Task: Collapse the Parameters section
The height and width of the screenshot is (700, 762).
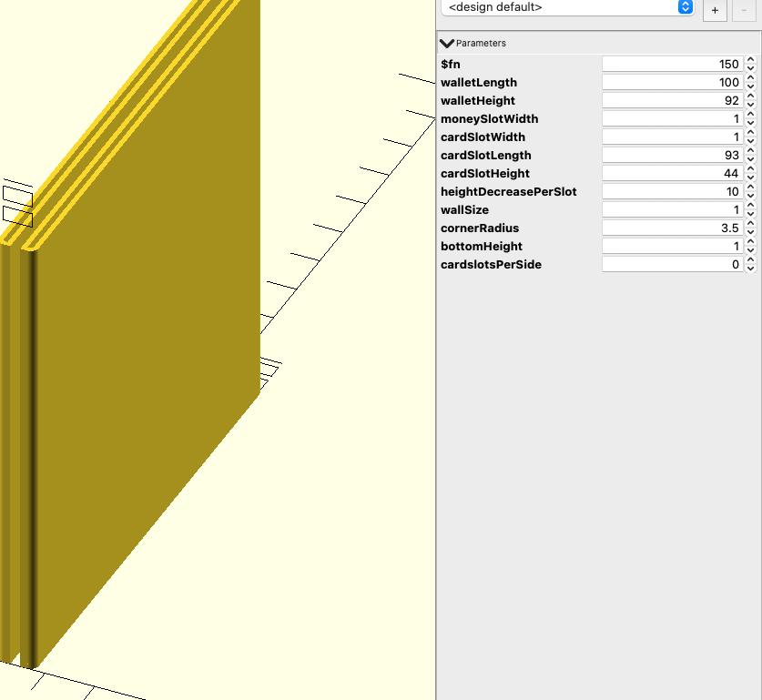Action: [447, 43]
